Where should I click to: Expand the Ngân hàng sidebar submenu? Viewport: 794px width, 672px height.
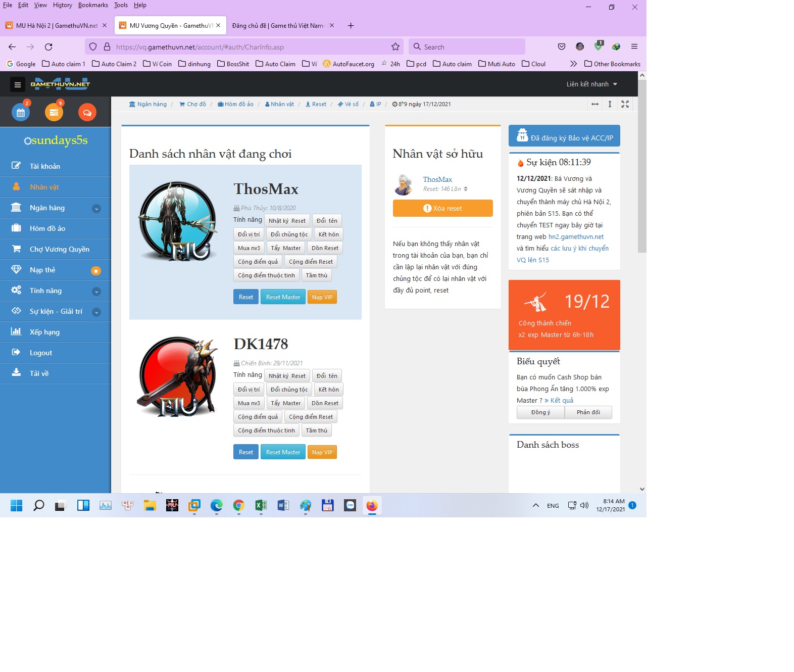coord(96,209)
